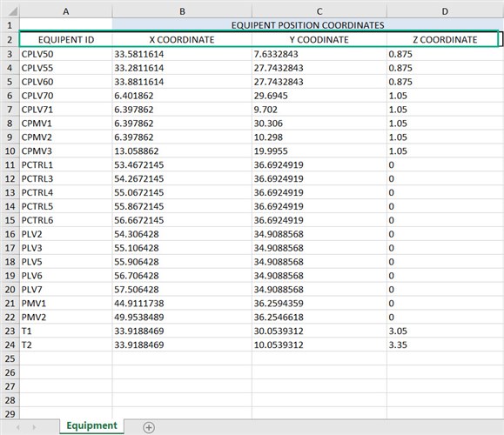Image resolution: width=504 pixels, height=435 pixels.
Task: Add a new sheet with the plus icon
Action: (149, 427)
